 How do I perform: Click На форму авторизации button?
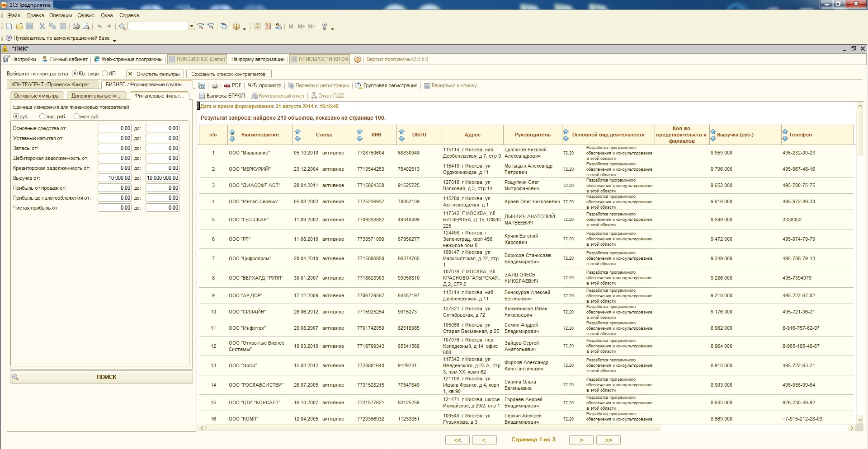pos(258,59)
